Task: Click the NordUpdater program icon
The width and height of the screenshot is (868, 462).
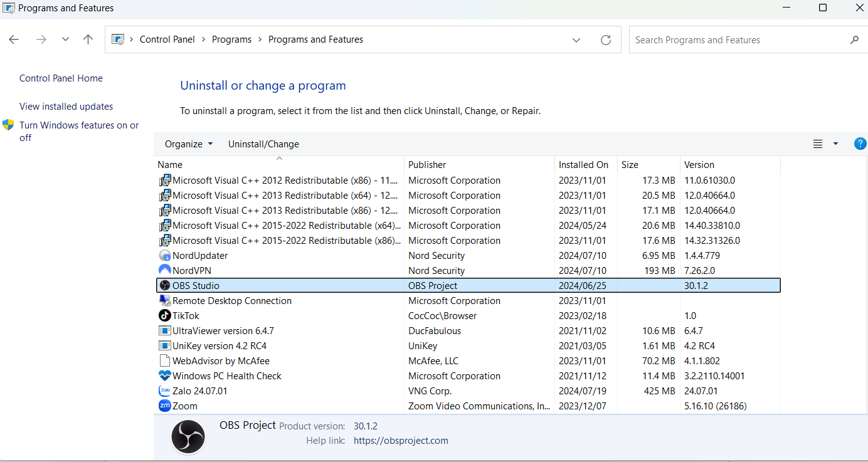Action: pyautogui.click(x=165, y=256)
